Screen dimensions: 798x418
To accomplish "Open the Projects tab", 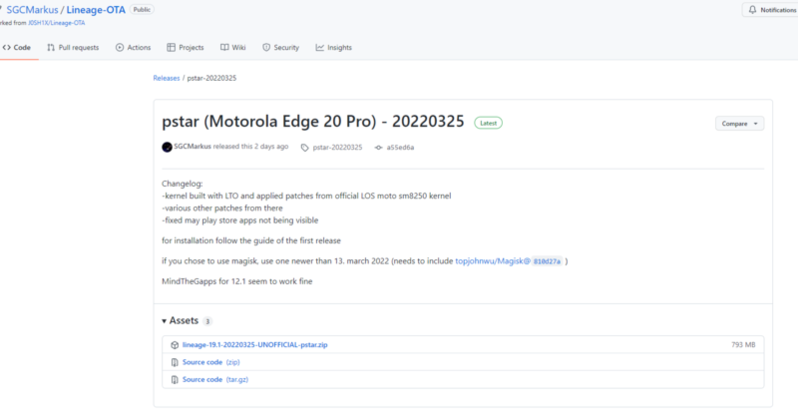I will [x=185, y=47].
